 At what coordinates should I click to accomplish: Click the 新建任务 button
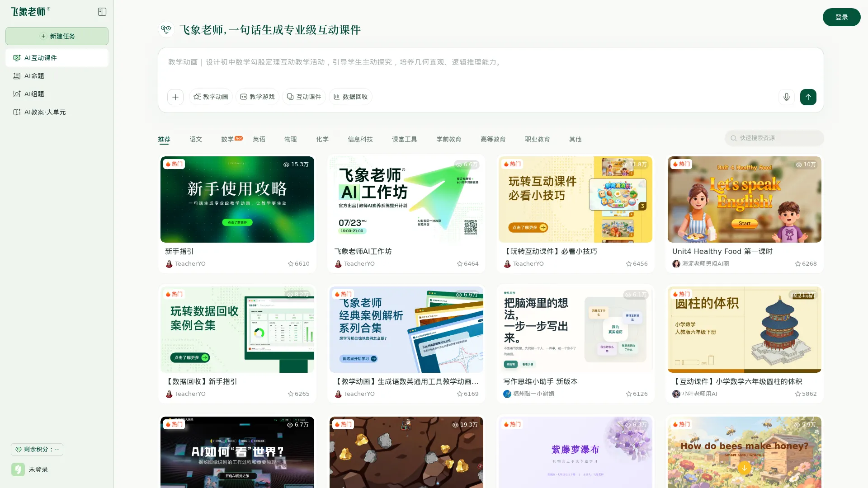tap(57, 36)
